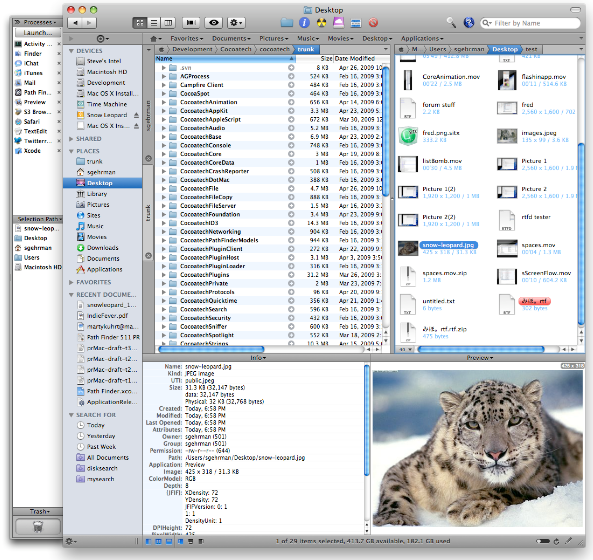Screen dimensions: 593x560
Task: Click the Launch... button
Action: pos(37,33)
